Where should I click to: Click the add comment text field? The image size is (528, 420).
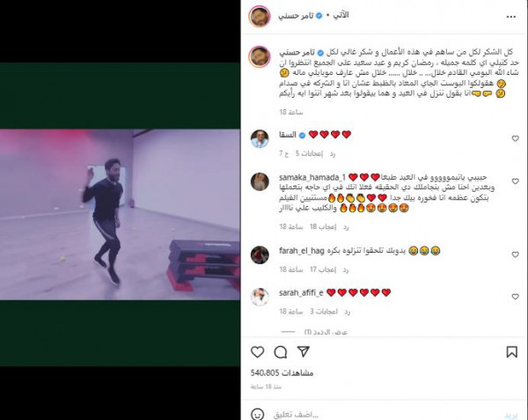(x=387, y=414)
